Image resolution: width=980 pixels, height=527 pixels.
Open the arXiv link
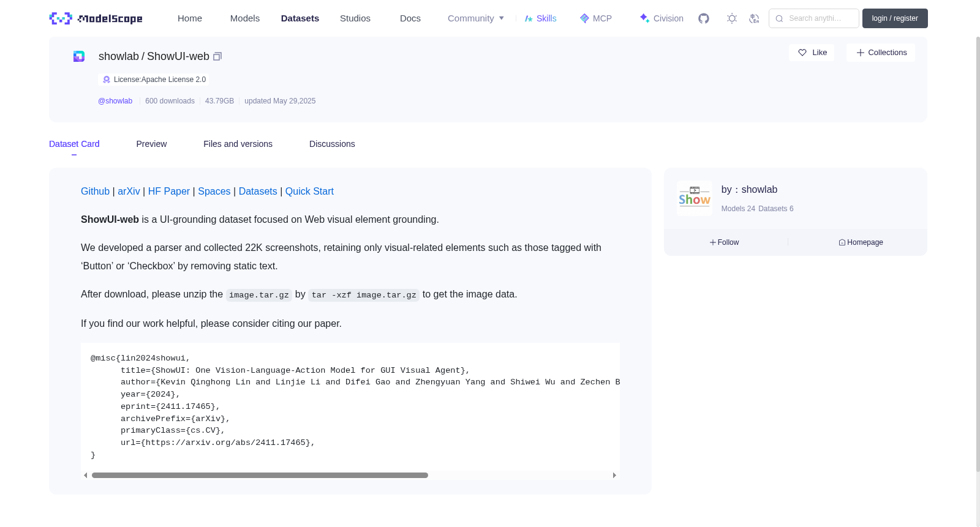(x=129, y=192)
